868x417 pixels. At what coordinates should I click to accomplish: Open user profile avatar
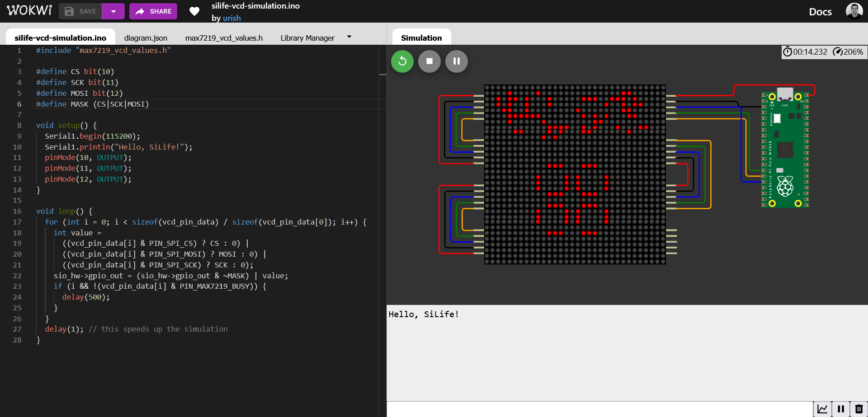(854, 11)
